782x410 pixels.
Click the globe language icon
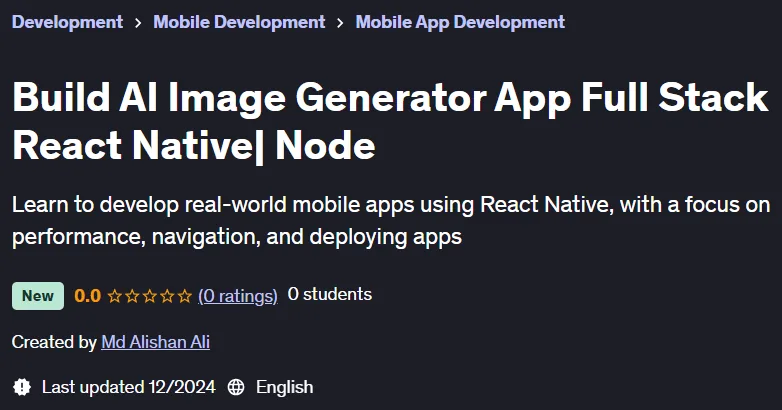236,387
